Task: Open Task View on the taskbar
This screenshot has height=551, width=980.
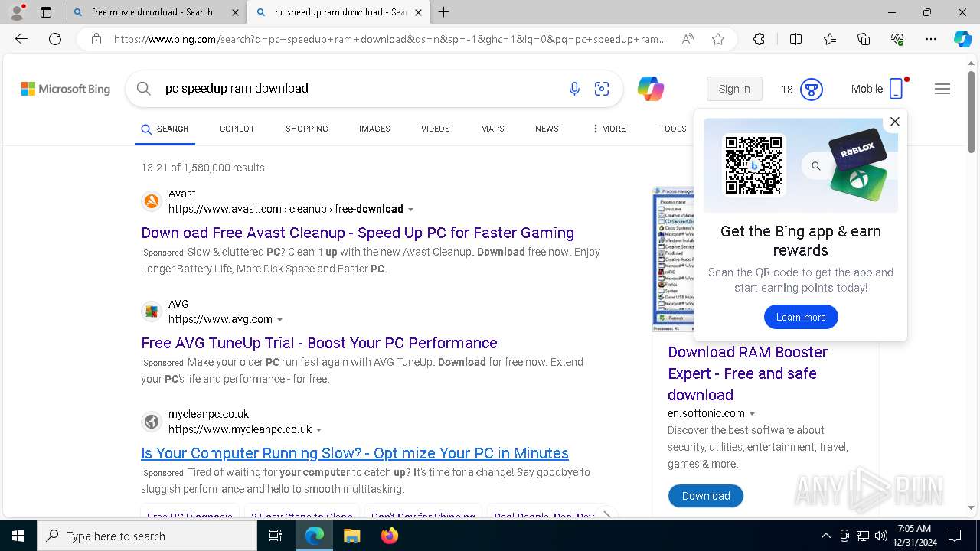Action: tap(276, 536)
